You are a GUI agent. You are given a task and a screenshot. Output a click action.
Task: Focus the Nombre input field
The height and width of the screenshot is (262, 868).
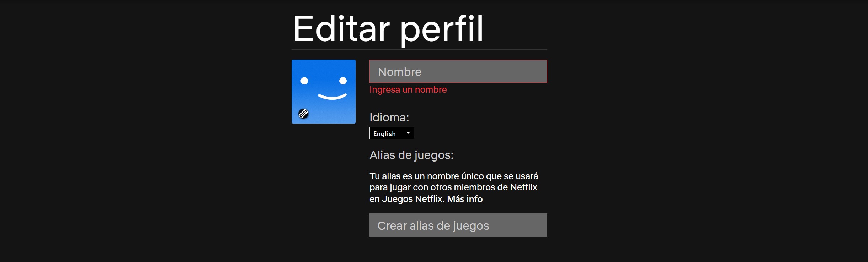[458, 71]
